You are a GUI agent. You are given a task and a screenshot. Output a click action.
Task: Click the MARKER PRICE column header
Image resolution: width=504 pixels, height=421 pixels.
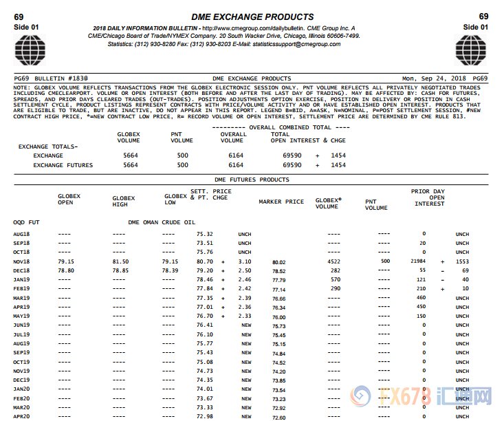281,202
